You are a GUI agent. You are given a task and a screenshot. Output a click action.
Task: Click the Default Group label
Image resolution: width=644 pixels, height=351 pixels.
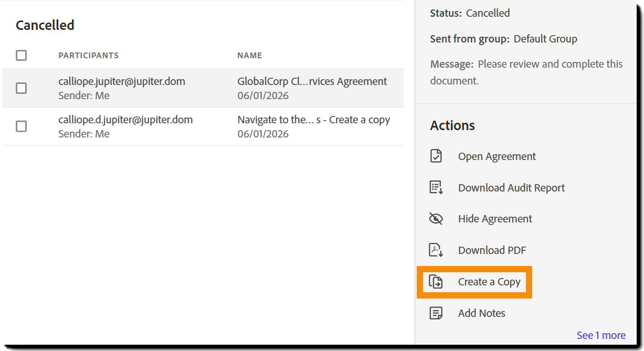tap(545, 38)
